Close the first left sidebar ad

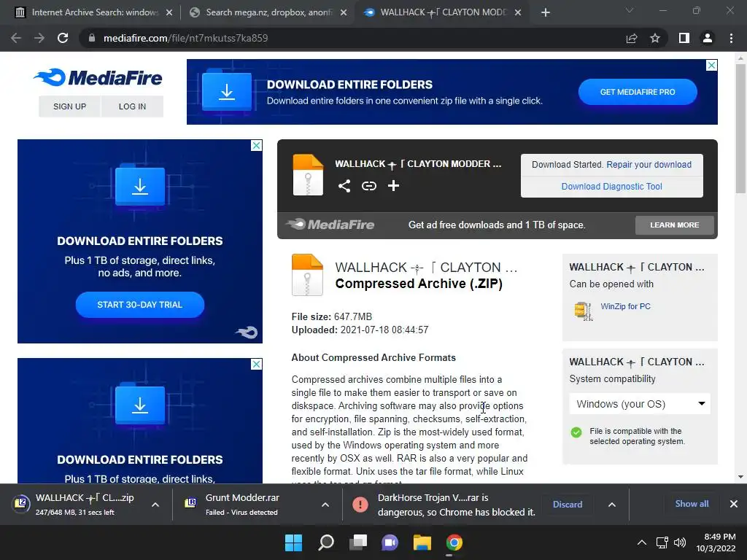click(x=256, y=145)
